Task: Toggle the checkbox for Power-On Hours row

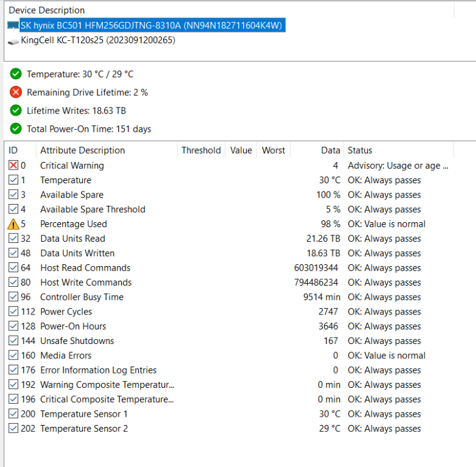Action: [x=13, y=326]
